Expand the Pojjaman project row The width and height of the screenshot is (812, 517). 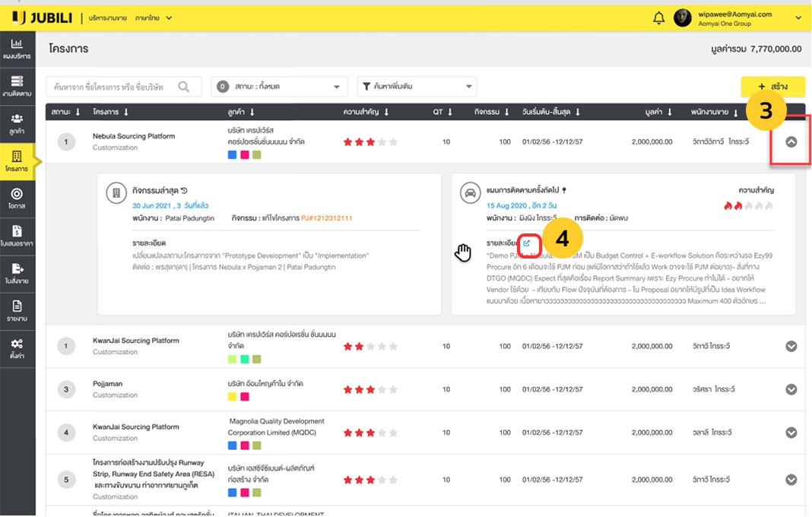(791, 389)
